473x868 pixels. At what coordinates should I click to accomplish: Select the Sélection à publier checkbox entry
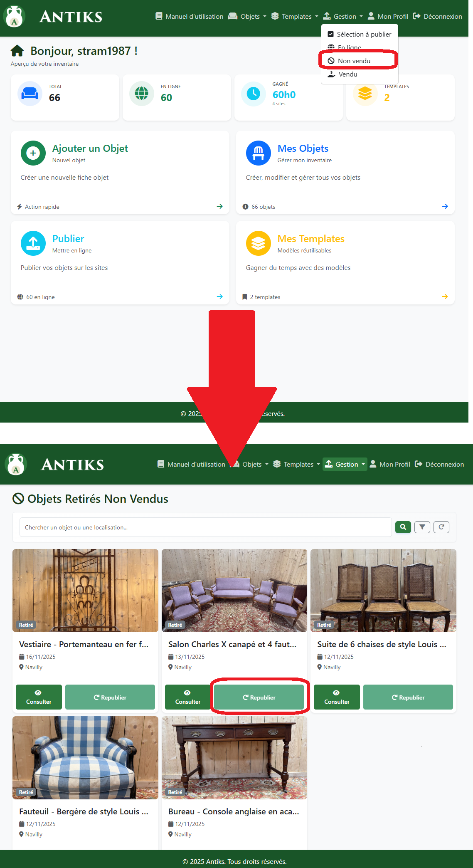(x=360, y=34)
